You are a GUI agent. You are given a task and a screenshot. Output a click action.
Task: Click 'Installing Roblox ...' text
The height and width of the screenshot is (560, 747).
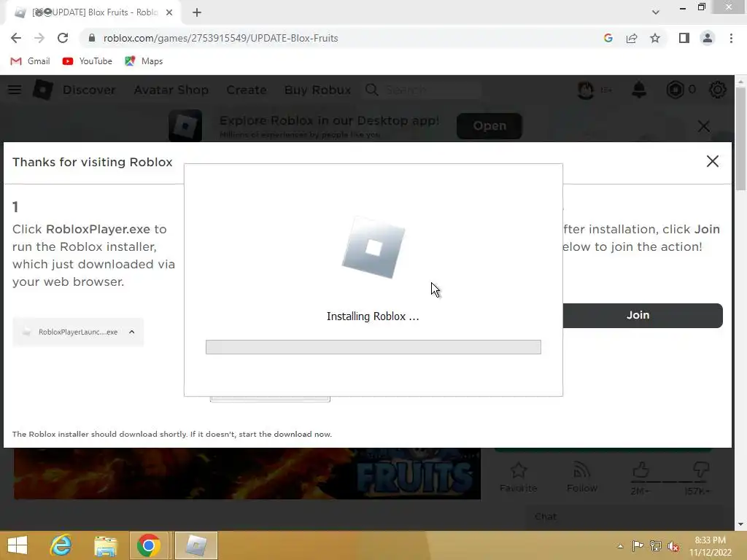click(373, 316)
